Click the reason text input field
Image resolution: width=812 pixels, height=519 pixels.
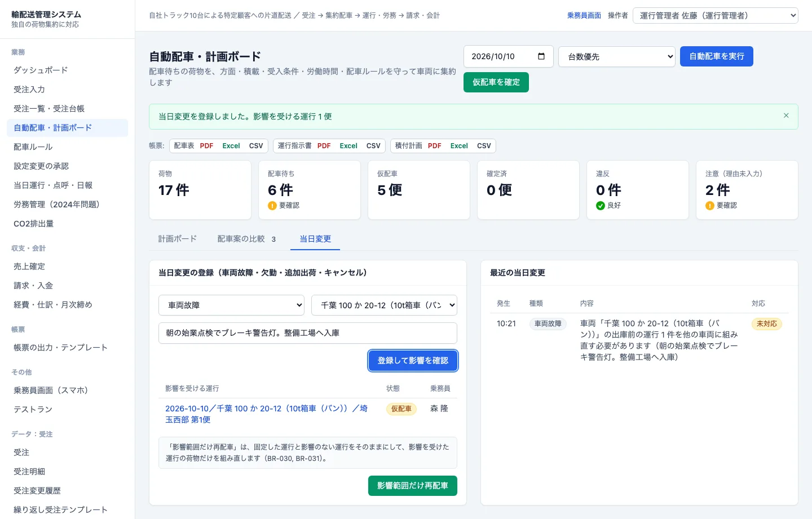point(308,333)
